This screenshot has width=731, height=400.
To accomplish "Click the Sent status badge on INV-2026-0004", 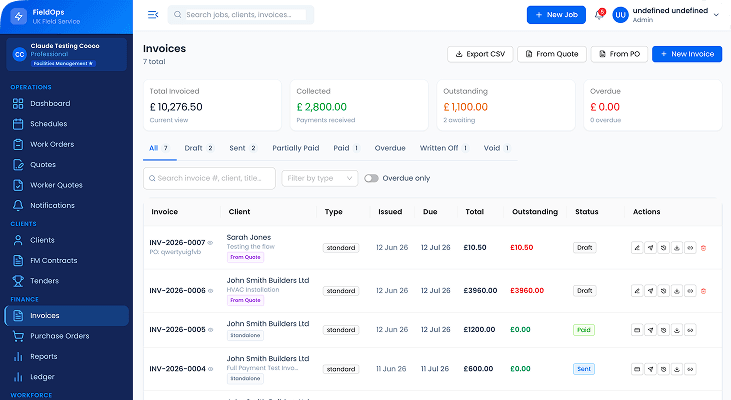I will 584,369.
